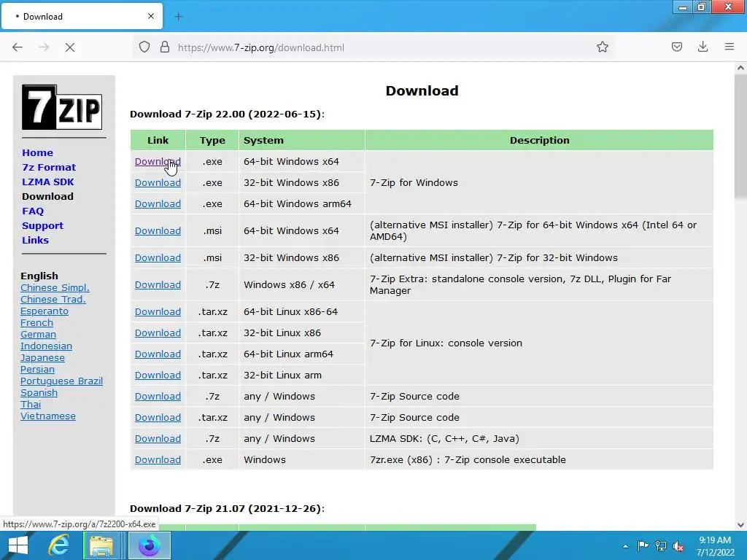Click the '7-Zip for Windows' description cell

tap(539, 182)
